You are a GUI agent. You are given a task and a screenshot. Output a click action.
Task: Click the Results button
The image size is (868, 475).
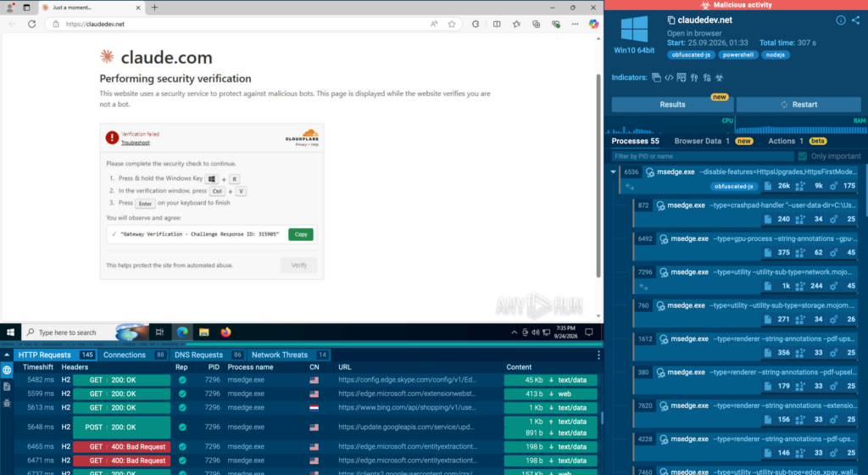tap(672, 104)
